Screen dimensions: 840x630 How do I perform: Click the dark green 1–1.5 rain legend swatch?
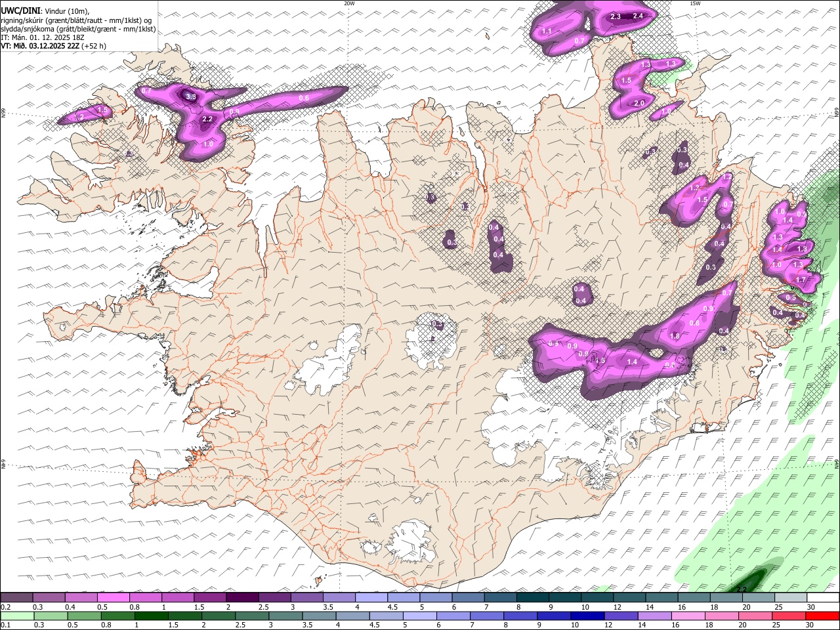[152, 616]
